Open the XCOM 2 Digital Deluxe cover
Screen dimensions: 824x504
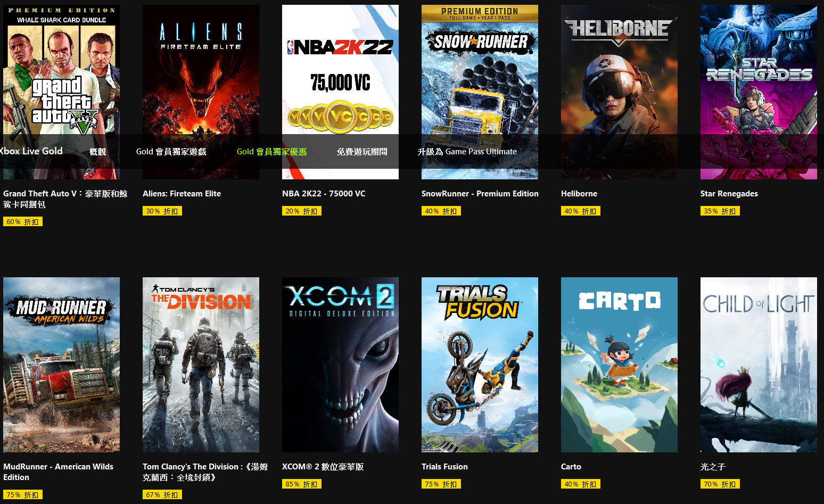pyautogui.click(x=340, y=365)
